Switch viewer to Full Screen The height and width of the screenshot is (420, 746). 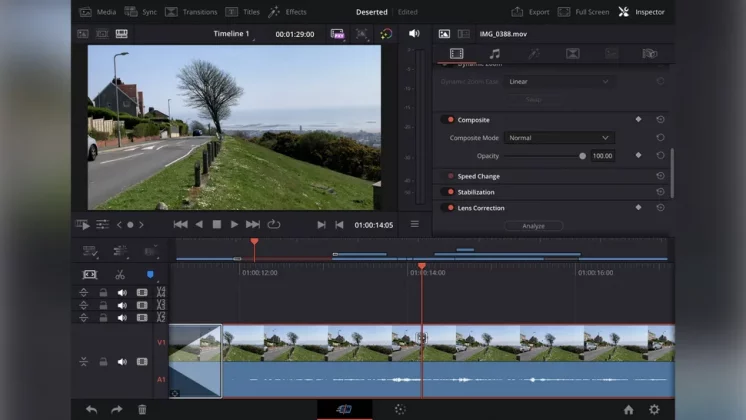[583, 12]
